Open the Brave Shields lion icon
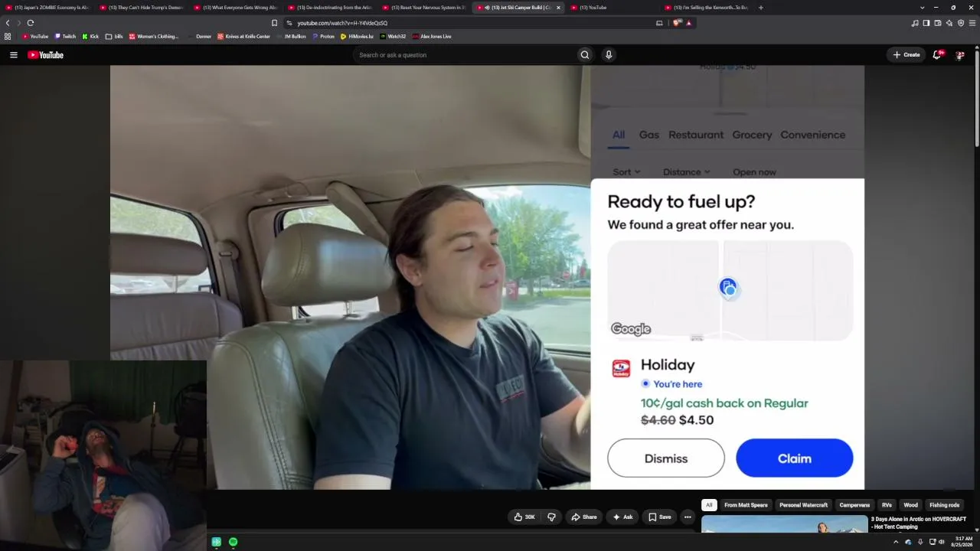980x551 pixels. coord(677,23)
